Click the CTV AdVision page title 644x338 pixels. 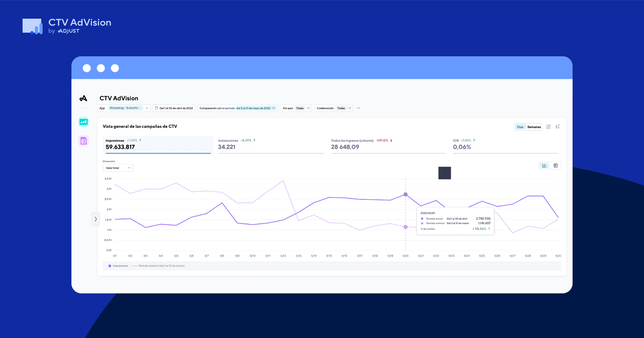coord(119,98)
